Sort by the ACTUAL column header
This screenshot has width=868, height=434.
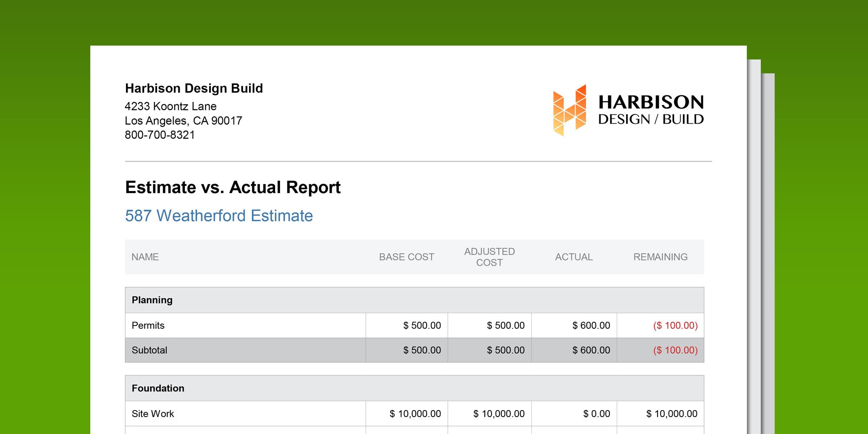point(574,257)
